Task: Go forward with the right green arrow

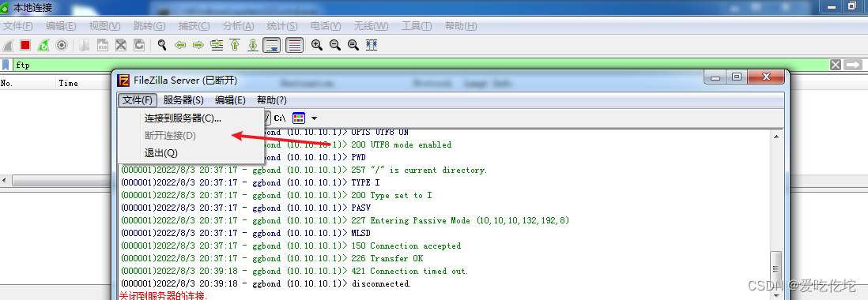Action: click(198, 45)
